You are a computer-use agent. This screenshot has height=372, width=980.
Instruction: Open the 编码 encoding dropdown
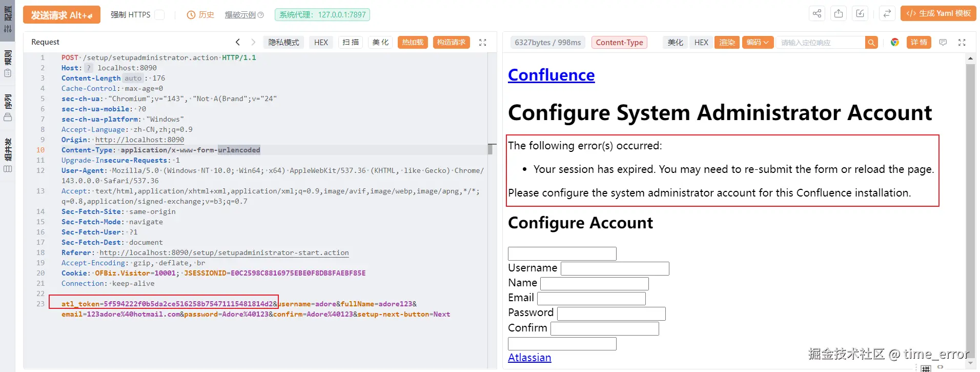point(758,43)
